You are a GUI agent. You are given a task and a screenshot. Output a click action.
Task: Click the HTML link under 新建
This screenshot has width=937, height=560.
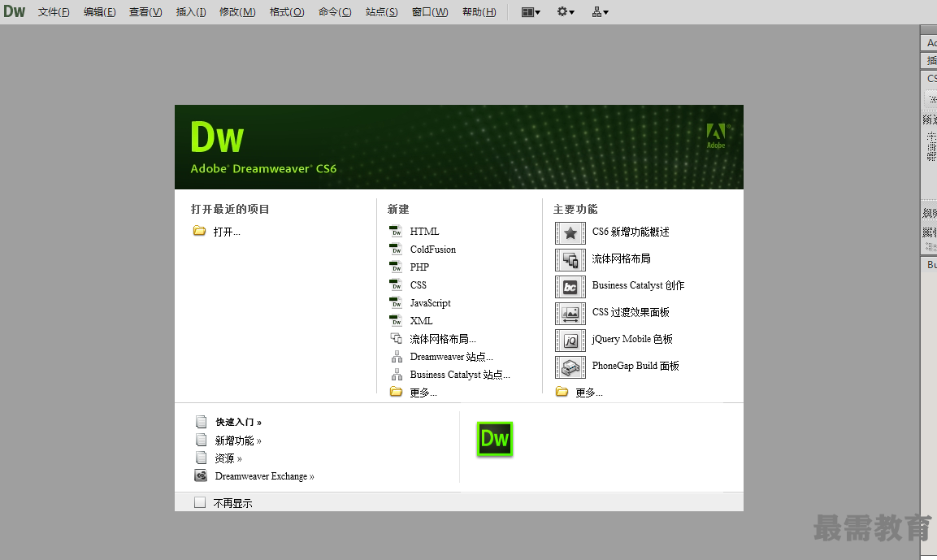(x=424, y=232)
